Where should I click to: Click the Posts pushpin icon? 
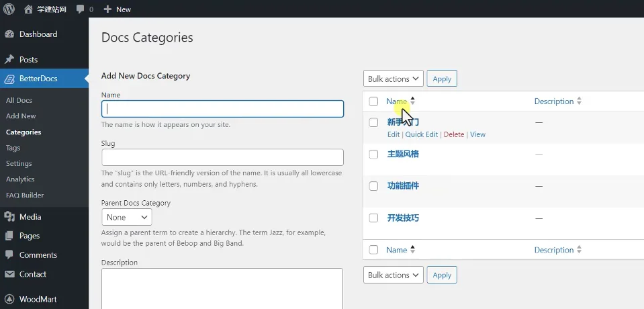pos(9,60)
